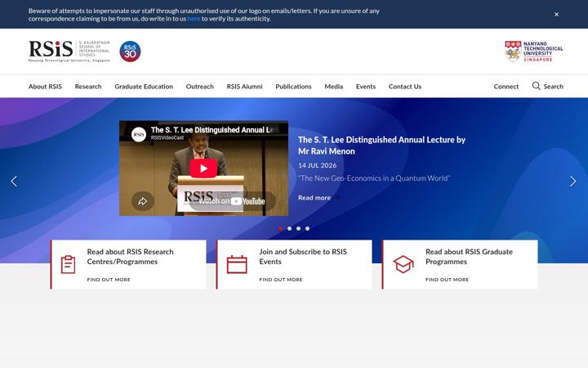Select fourth carousel dot indicator
Viewport: 588px width, 368px height.
tap(308, 228)
